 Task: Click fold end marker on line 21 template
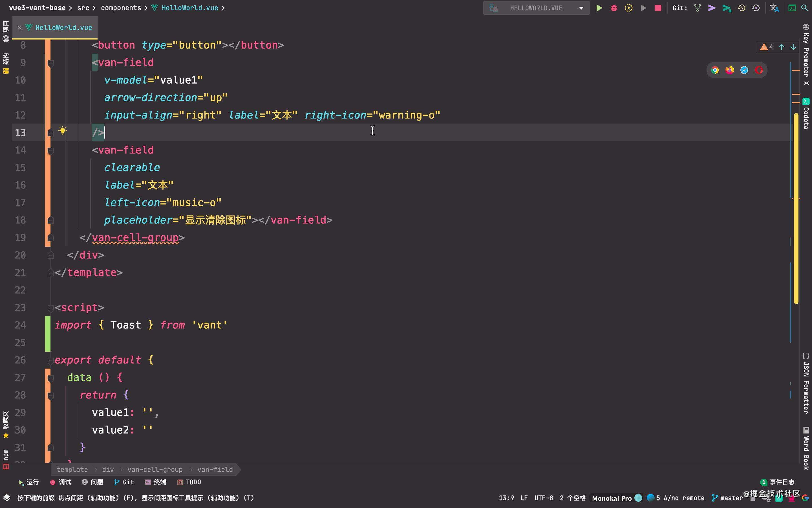[x=51, y=272]
